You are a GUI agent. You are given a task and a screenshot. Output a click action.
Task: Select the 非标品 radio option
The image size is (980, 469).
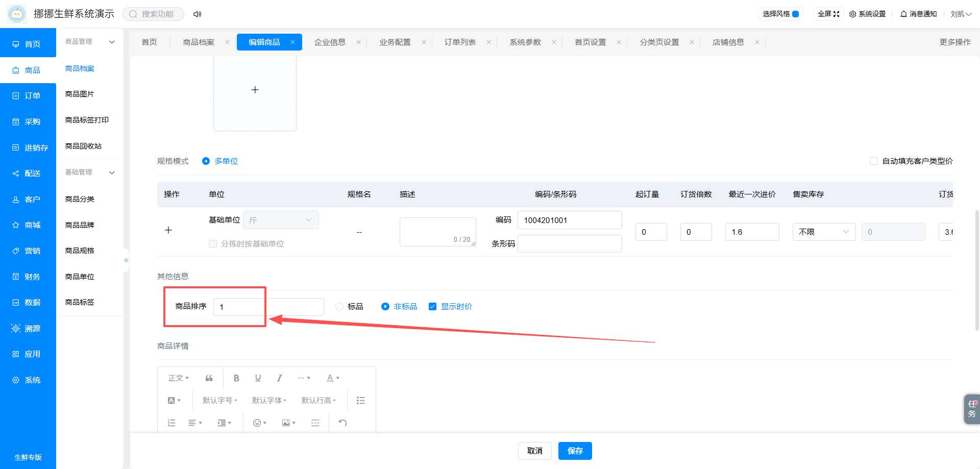coord(385,307)
